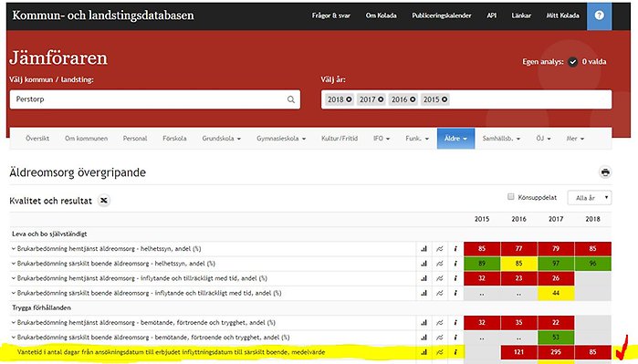Show info for hemtjänst bemötande row
Viewport: 638px width, 364px height.
[x=455, y=323]
